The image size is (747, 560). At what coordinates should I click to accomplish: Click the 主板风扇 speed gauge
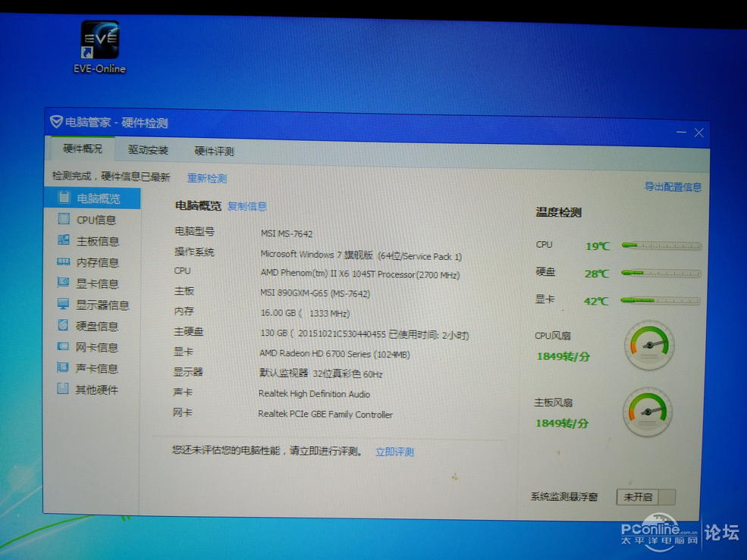tap(647, 412)
